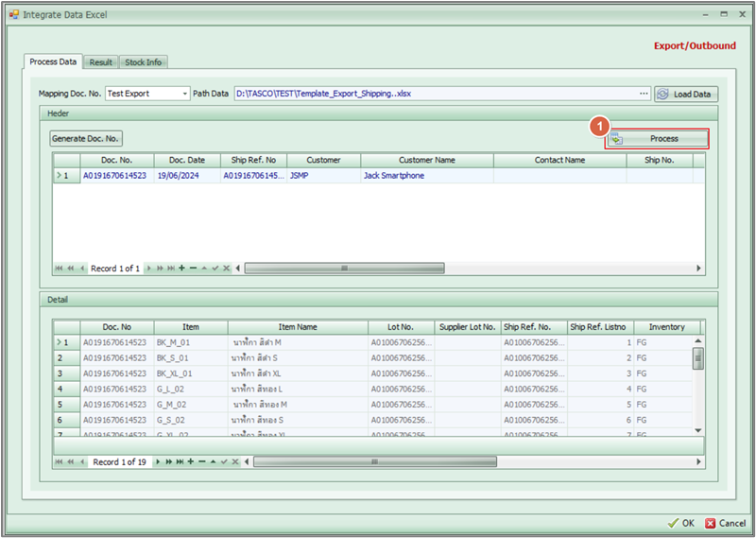Jump to last record in Detail navigator

(180, 461)
